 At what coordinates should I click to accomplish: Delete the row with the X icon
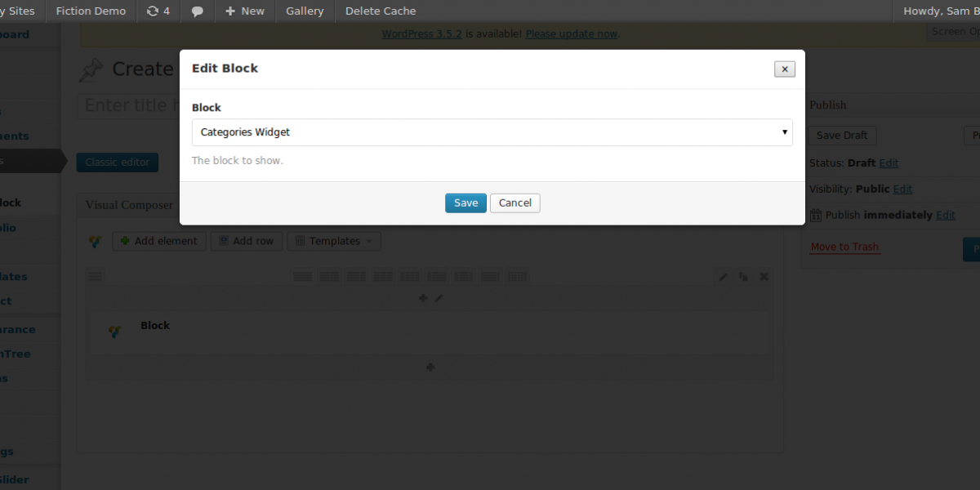(x=764, y=277)
